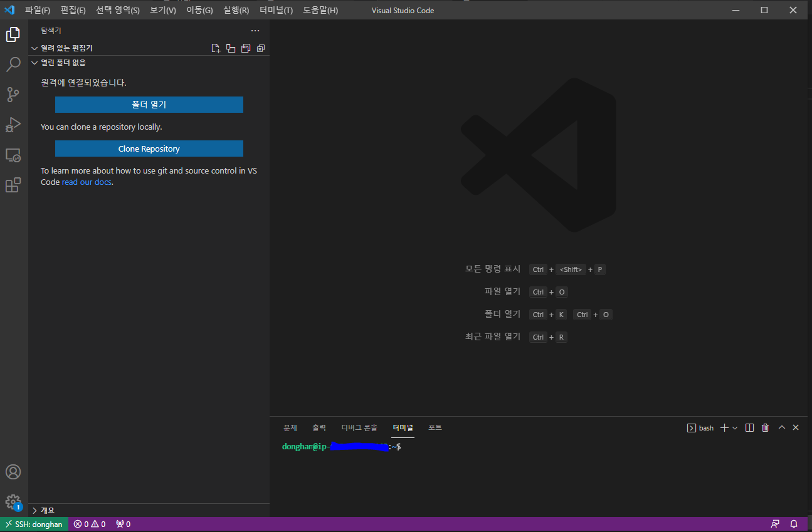This screenshot has height=532, width=812.
Task: Click SSH: donghan remote indicator
Action: 34,524
